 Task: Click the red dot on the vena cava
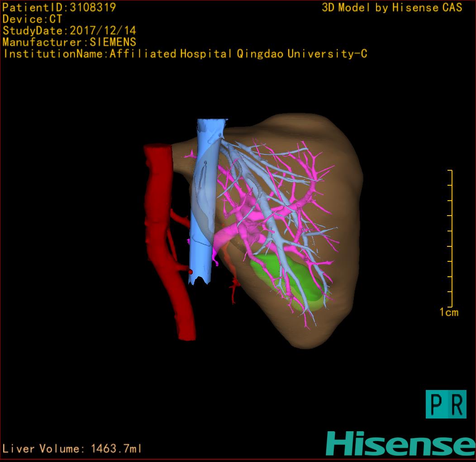click(190, 272)
